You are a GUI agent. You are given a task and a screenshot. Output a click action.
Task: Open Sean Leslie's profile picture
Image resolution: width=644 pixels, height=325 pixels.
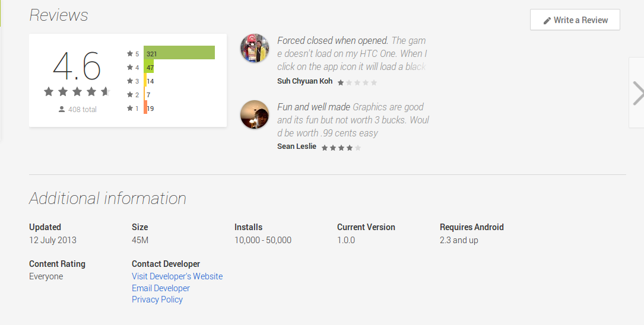(255, 114)
